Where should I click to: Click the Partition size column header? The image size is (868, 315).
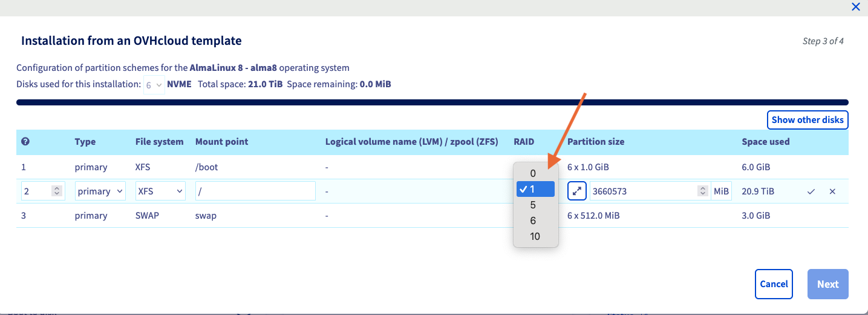596,142
